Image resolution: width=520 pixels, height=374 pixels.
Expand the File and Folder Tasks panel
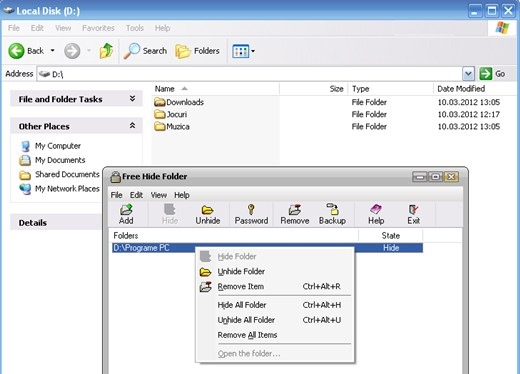click(x=132, y=99)
